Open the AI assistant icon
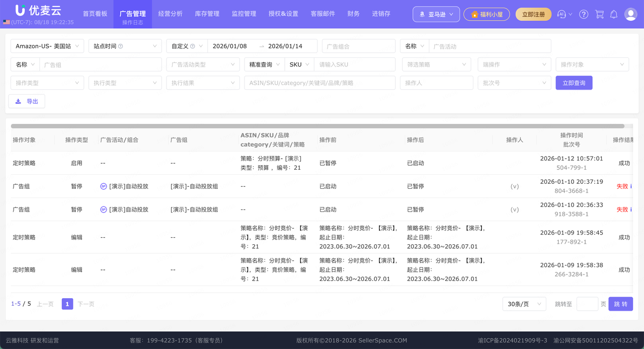Viewport: 644px width, 349px height. click(x=562, y=14)
